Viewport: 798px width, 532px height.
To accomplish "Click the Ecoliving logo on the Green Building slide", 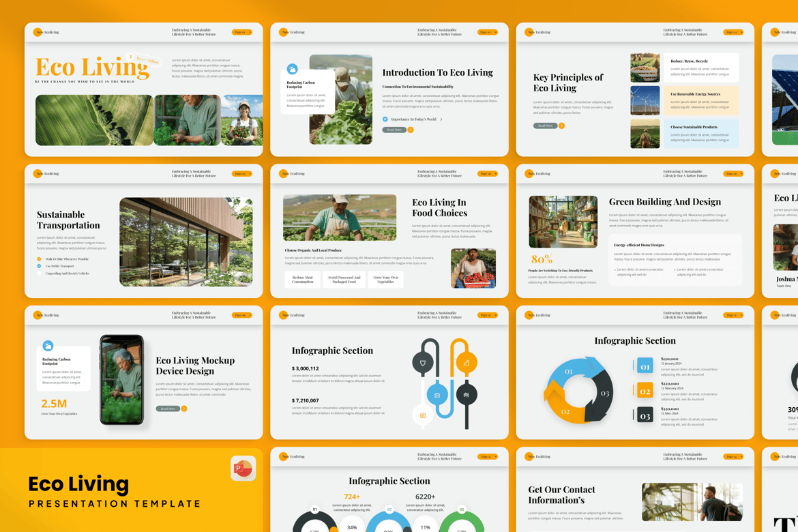I will tap(537, 174).
